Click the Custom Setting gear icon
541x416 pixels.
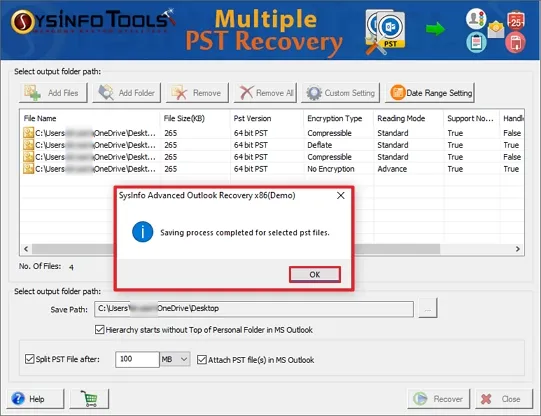pos(314,93)
